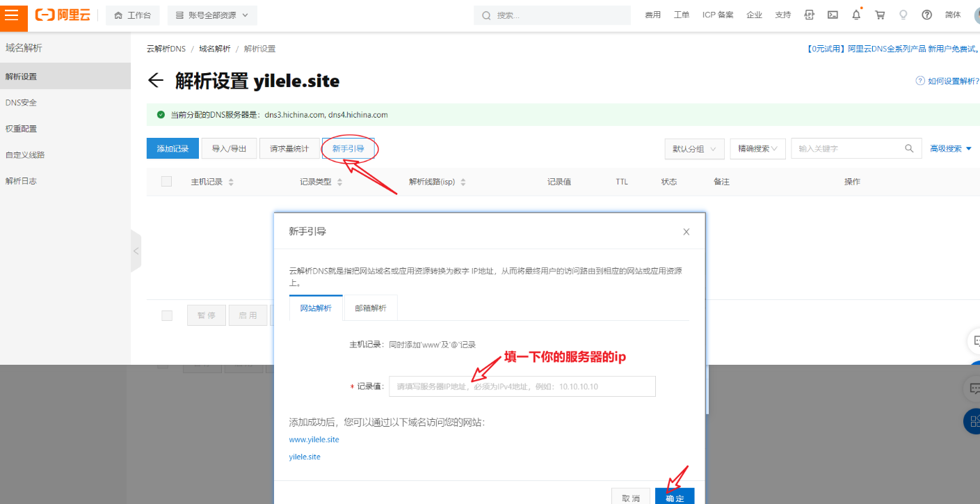Screen dimensions: 980x504
Task: Click the back arrow beside 解析设置
Action: coord(156,81)
